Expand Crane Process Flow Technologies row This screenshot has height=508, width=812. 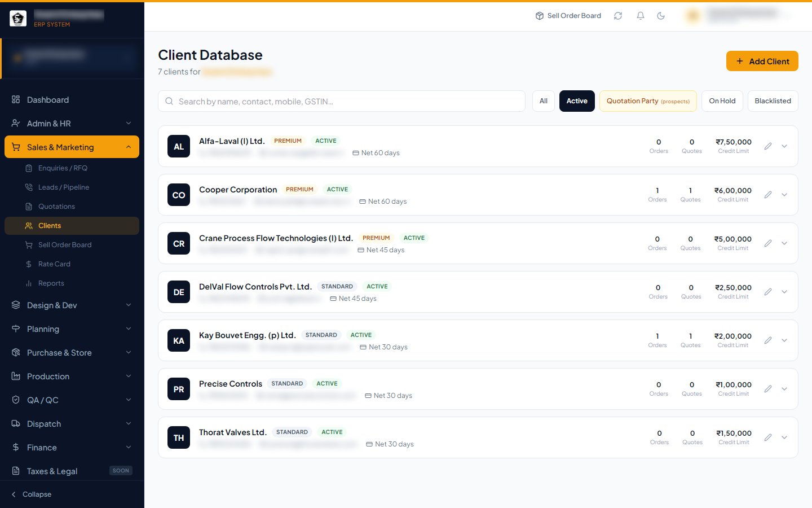784,243
